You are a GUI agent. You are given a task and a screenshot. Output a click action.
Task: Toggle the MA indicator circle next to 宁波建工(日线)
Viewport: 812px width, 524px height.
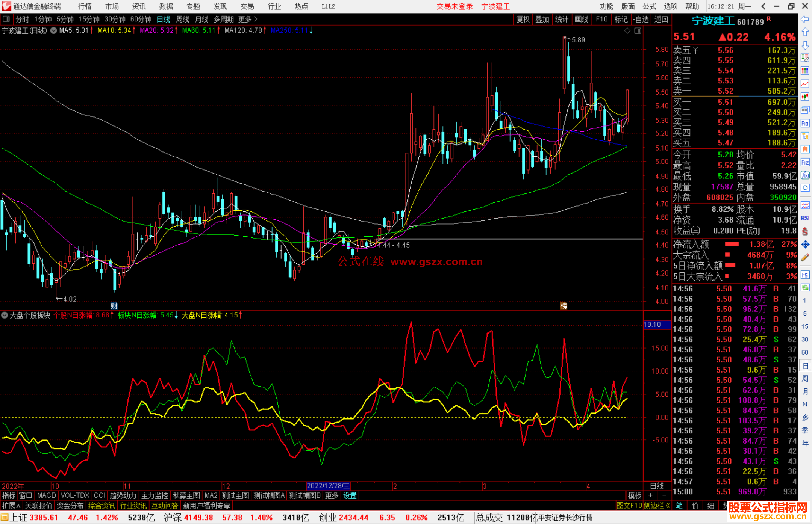(x=54, y=30)
